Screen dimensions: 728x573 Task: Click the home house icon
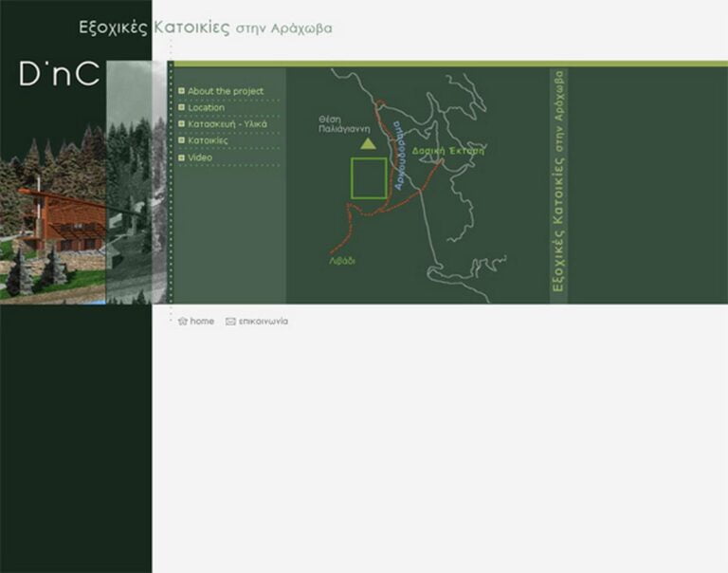click(x=183, y=322)
